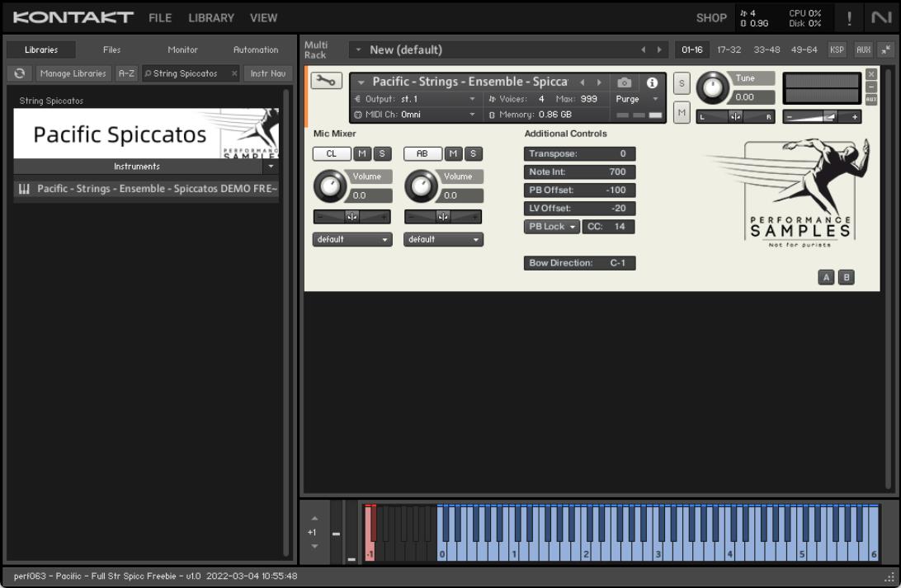Click the refresh libraries icon
The height and width of the screenshot is (588, 901).
click(20, 73)
